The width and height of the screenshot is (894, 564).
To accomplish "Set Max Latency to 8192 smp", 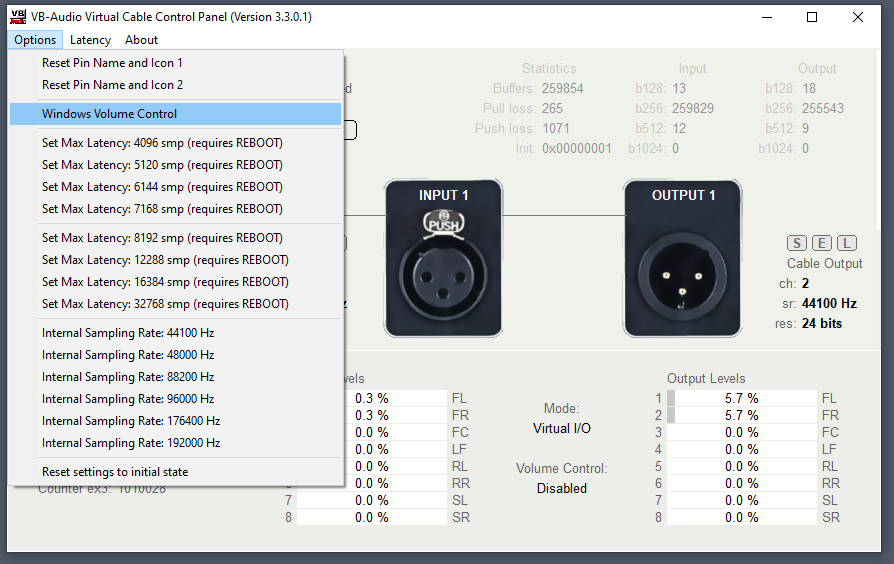I will coord(176,238).
